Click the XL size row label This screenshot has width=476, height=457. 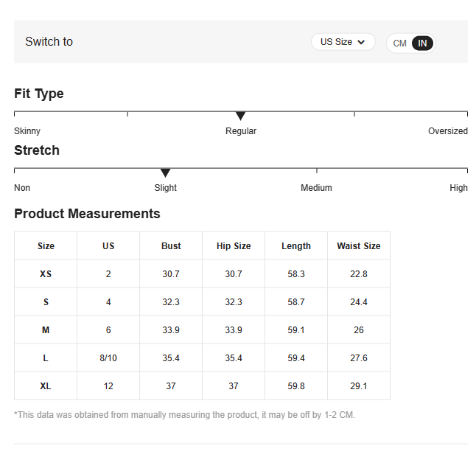pyautogui.click(x=46, y=386)
